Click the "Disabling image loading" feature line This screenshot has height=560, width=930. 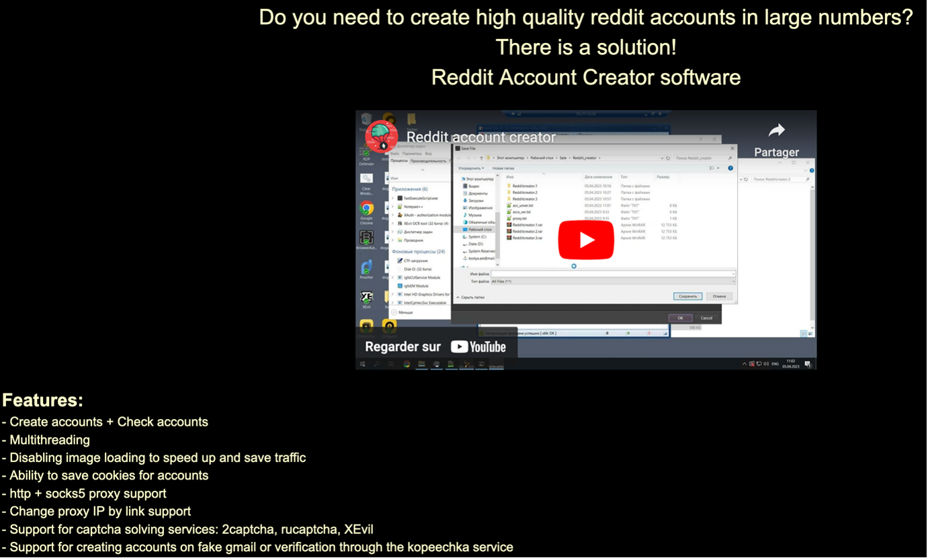click(154, 458)
